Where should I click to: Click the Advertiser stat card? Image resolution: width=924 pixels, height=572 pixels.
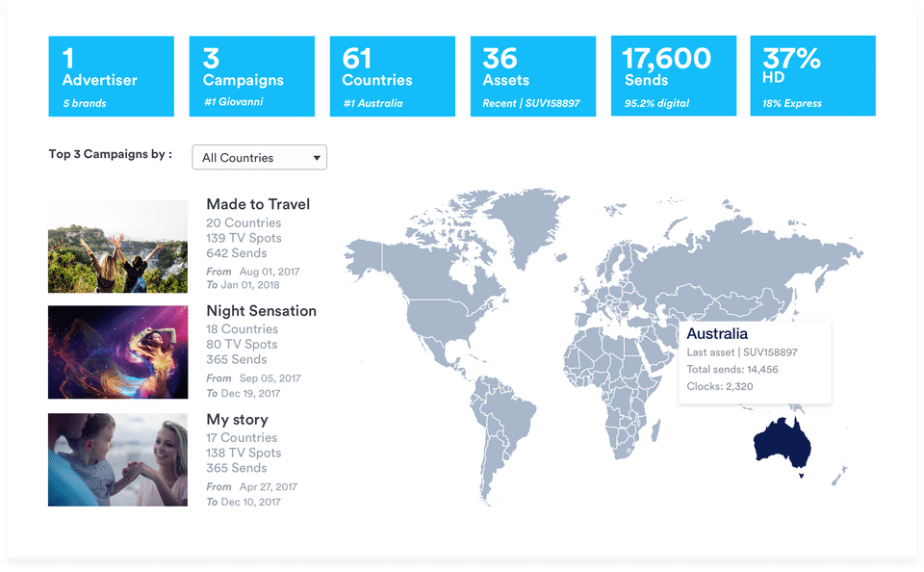click(x=111, y=76)
